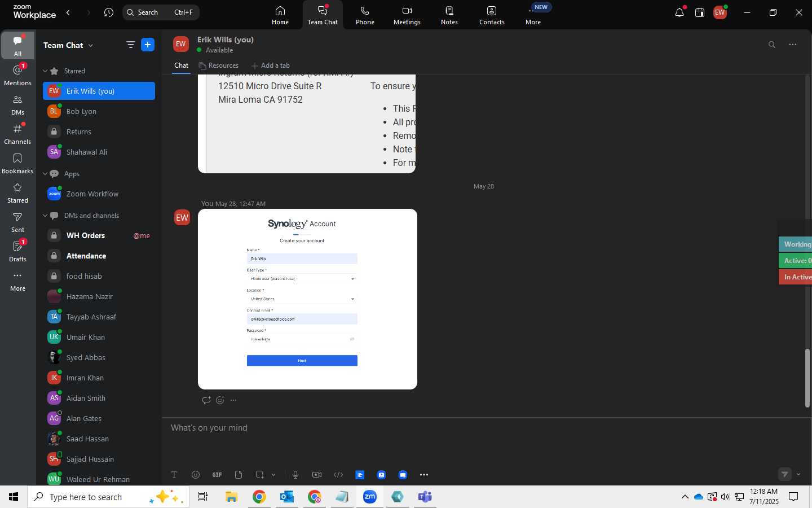The image size is (812, 508).
Task: Insert a code snippet
Action: click(338, 475)
